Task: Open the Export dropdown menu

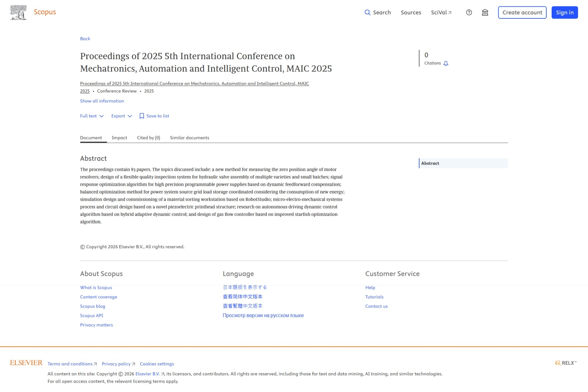Action: tap(122, 116)
